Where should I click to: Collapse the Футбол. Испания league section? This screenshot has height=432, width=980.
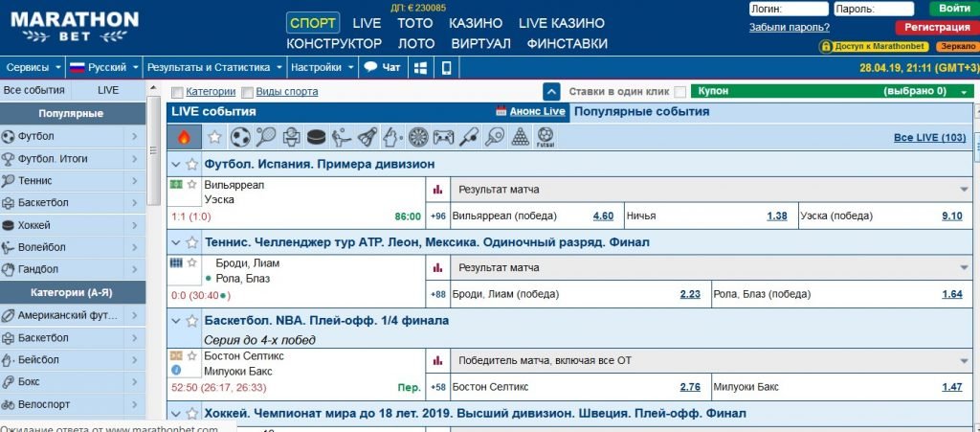click(176, 165)
